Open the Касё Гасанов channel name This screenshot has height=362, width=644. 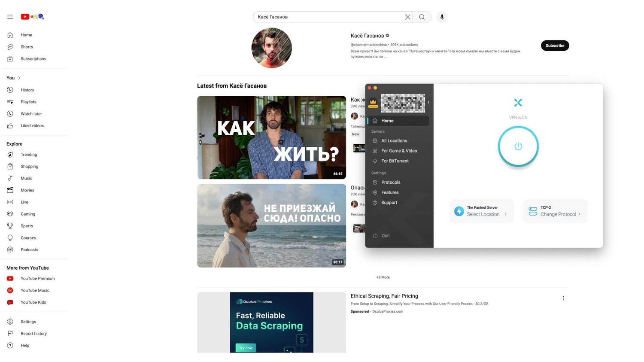coord(367,36)
